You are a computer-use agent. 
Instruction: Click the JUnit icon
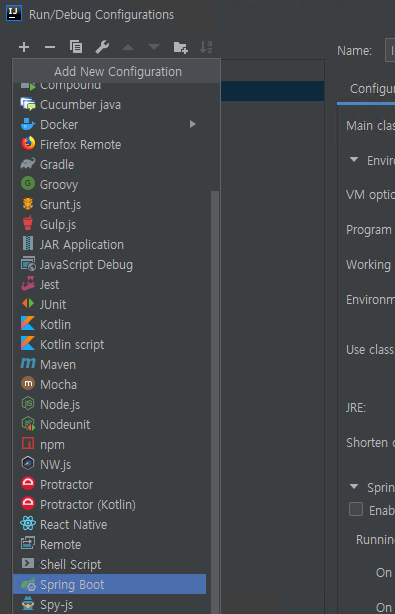point(28,303)
